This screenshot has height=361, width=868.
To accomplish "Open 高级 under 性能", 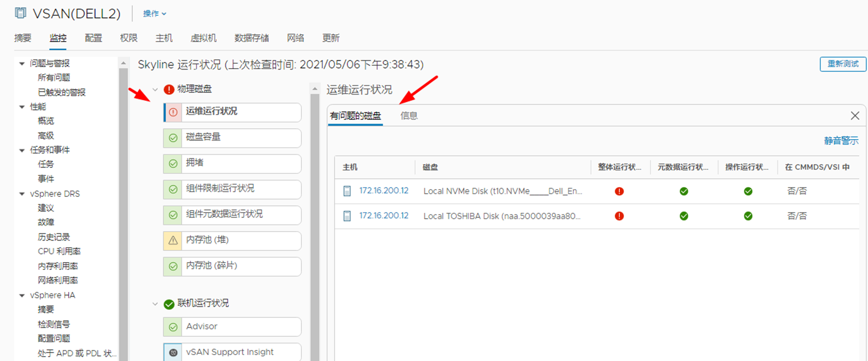I will [46, 136].
